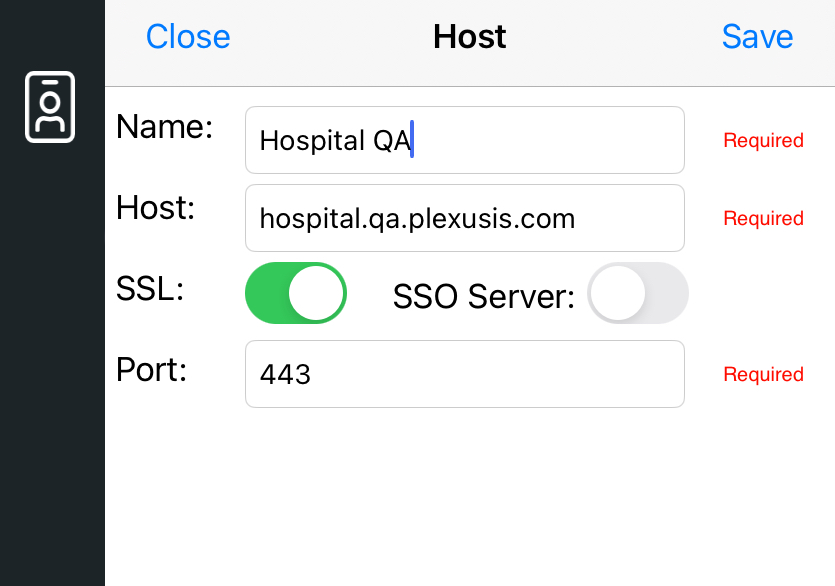This screenshot has height=586, width=835.
Task: Click empty header space between Host title and Save
Action: coord(612,37)
